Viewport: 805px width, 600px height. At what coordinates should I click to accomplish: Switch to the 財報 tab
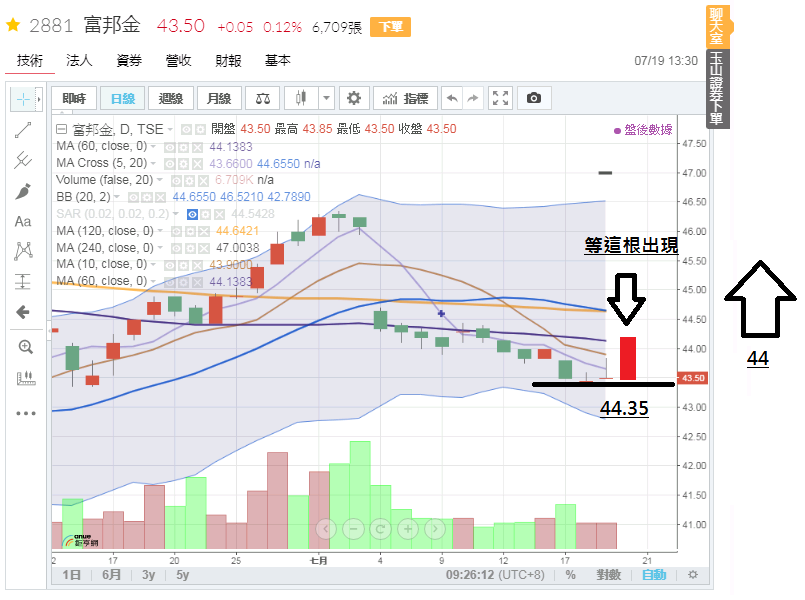(228, 61)
